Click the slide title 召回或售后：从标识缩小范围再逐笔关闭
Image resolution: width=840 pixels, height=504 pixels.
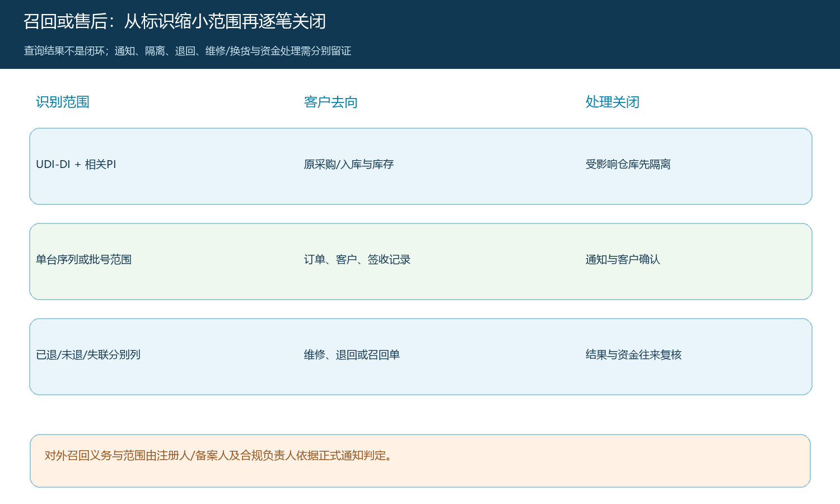[x=175, y=21]
